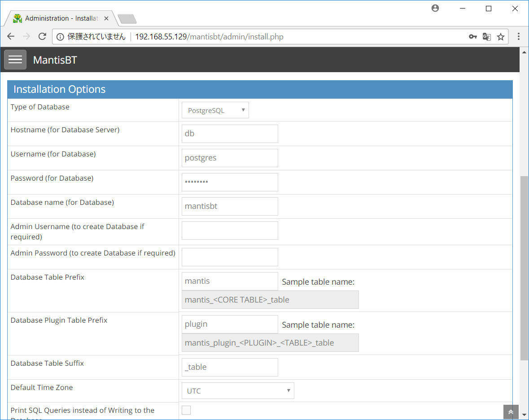Enable the Print SQL Queries checkbox
The width and height of the screenshot is (529, 420).
[x=186, y=410]
